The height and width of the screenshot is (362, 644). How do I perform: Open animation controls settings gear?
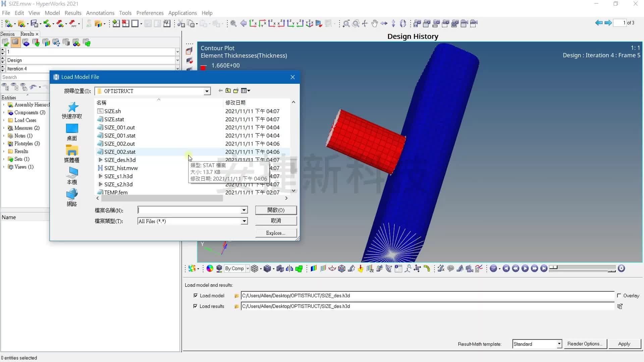(622, 268)
